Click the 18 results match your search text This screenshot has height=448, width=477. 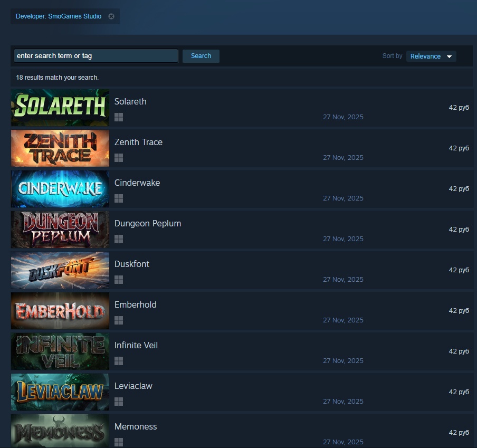(x=57, y=78)
